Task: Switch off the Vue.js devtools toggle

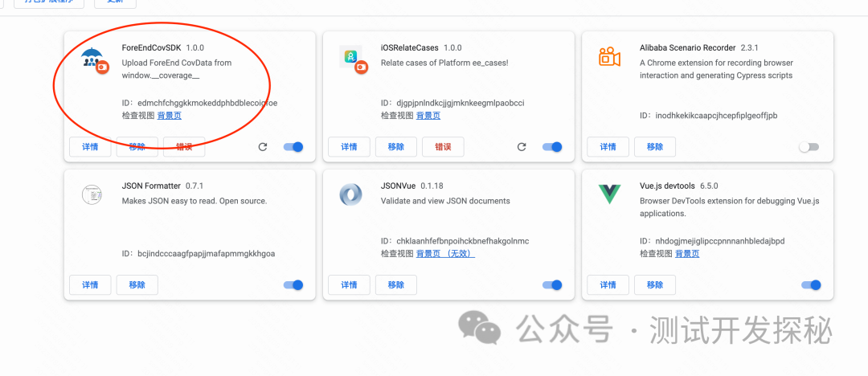Action: point(811,284)
